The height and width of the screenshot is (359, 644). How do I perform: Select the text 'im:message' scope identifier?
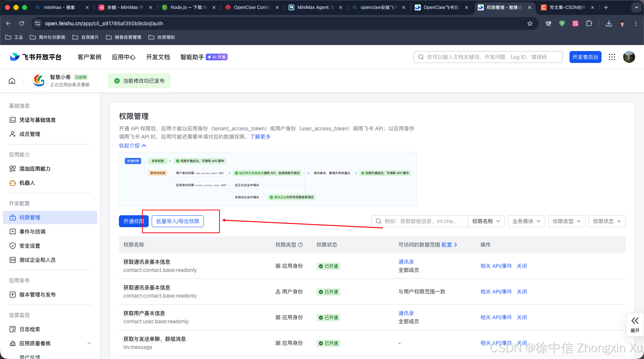[138, 347]
